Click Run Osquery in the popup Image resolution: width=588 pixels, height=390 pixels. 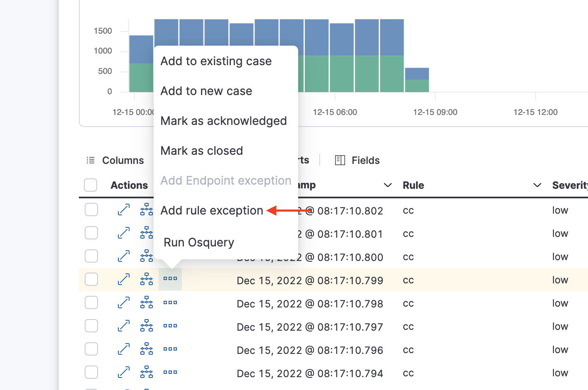pyautogui.click(x=199, y=242)
